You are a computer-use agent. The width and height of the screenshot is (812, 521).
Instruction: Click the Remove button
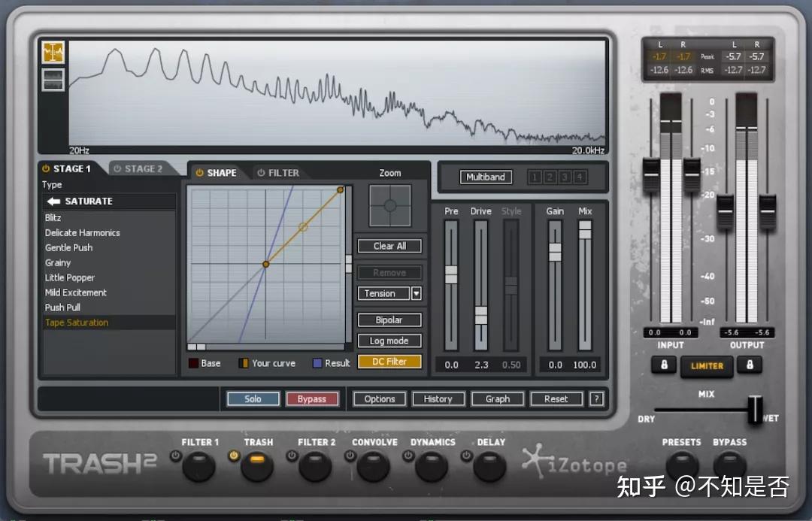coord(389,272)
